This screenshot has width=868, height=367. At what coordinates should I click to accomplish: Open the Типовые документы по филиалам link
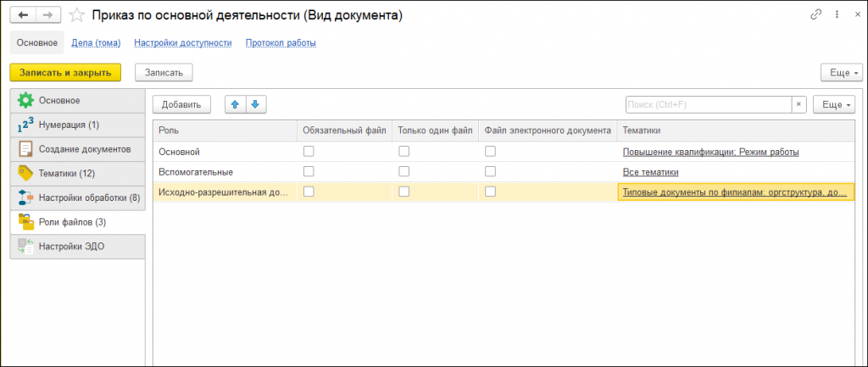click(735, 192)
